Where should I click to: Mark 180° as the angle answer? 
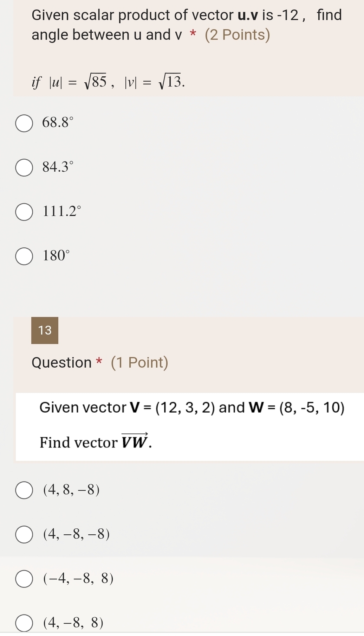[x=24, y=256]
